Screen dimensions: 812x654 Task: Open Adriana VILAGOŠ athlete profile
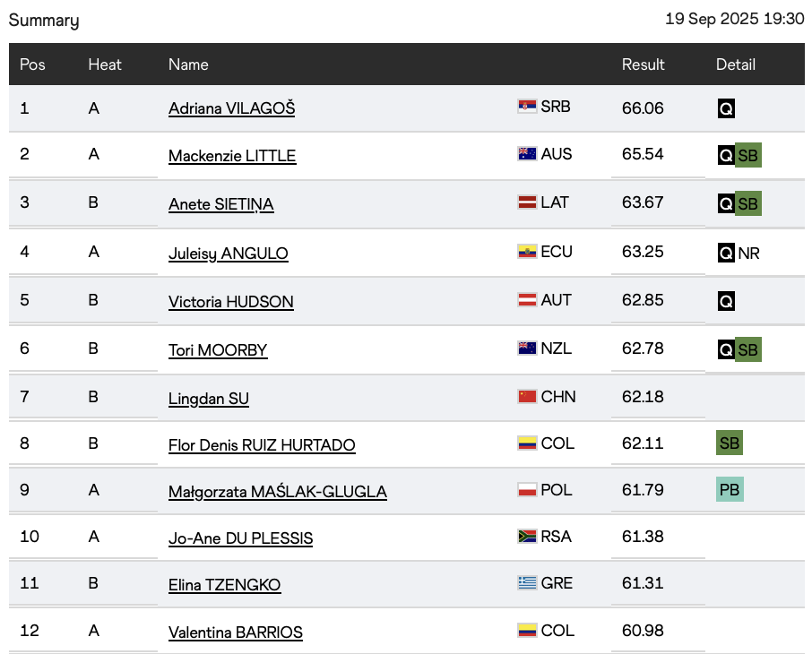[x=231, y=108]
